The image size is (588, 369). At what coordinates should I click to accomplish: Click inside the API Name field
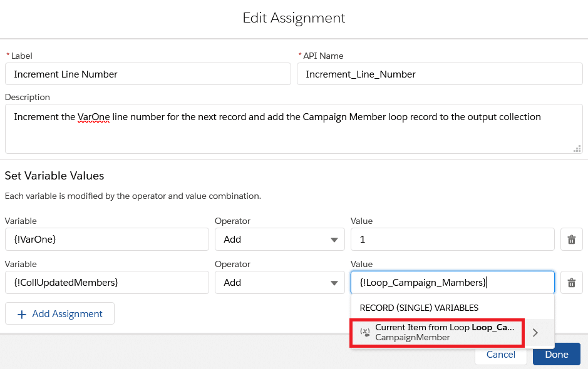(x=440, y=74)
